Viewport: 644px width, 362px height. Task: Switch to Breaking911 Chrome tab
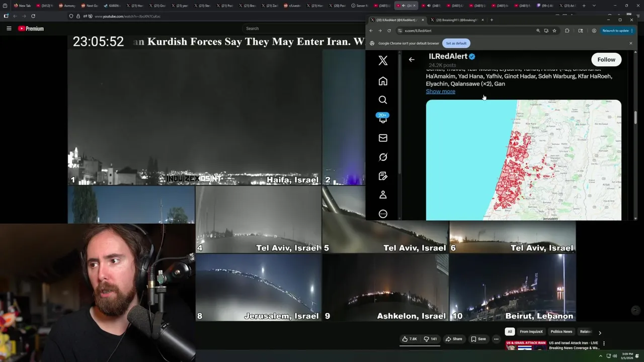(456, 20)
